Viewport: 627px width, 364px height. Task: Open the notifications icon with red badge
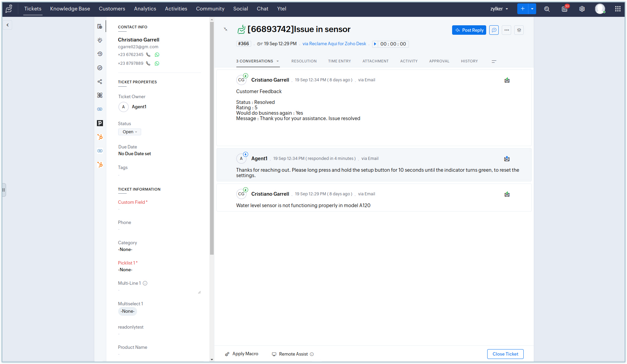(x=565, y=9)
